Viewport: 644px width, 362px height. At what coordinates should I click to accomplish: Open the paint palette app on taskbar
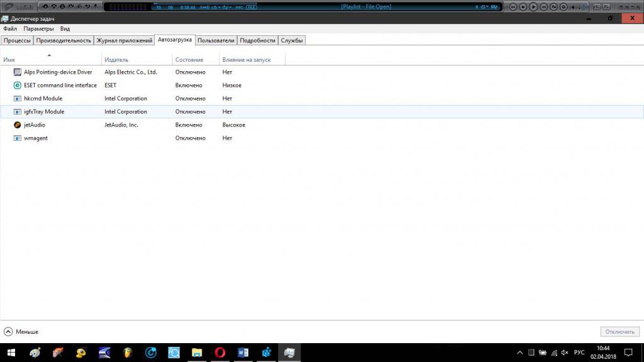35,353
